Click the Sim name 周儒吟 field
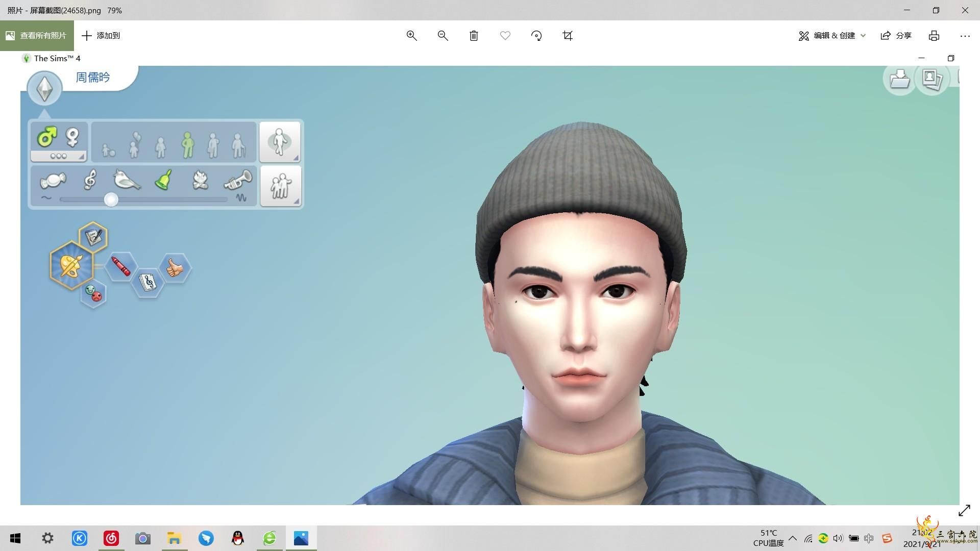The width and height of the screenshot is (980, 551). point(93,78)
